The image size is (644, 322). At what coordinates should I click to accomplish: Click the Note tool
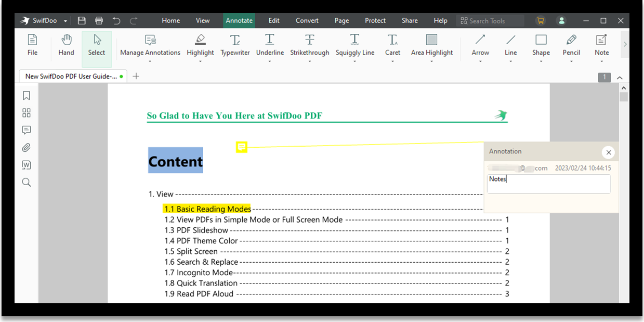coord(601,45)
